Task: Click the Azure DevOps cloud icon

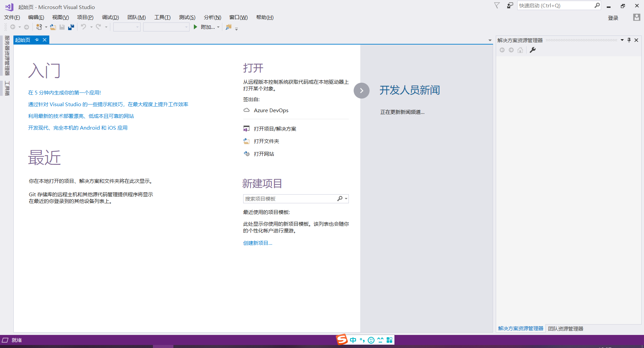Action: tap(247, 110)
